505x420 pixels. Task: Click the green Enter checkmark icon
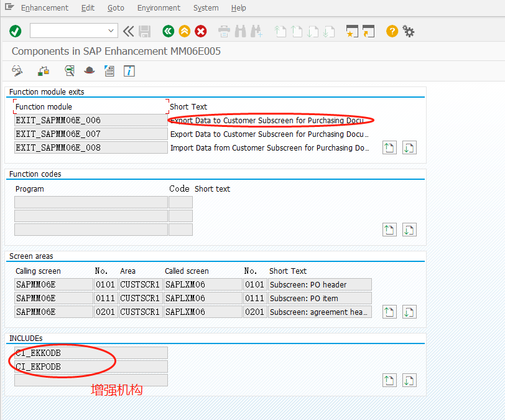[15, 32]
